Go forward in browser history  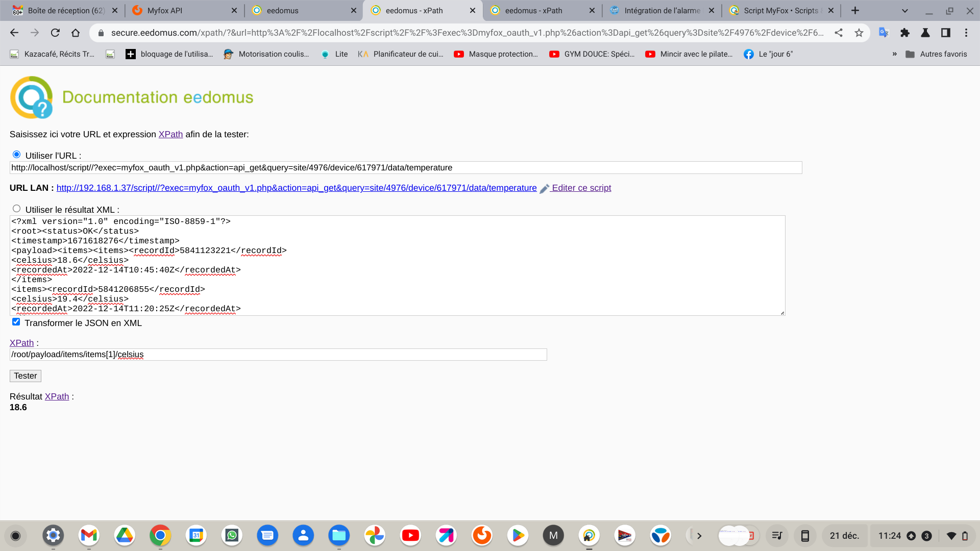click(35, 33)
